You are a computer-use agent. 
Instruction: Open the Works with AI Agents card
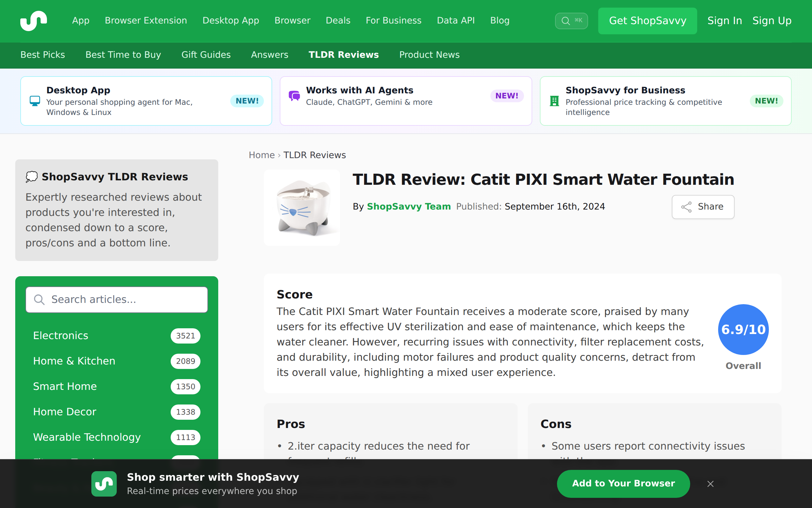(406, 101)
